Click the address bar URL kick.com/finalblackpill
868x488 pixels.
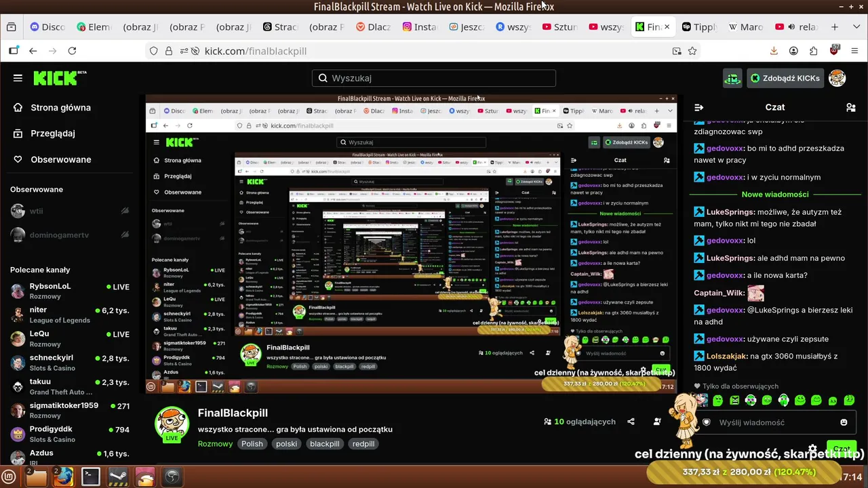click(256, 51)
